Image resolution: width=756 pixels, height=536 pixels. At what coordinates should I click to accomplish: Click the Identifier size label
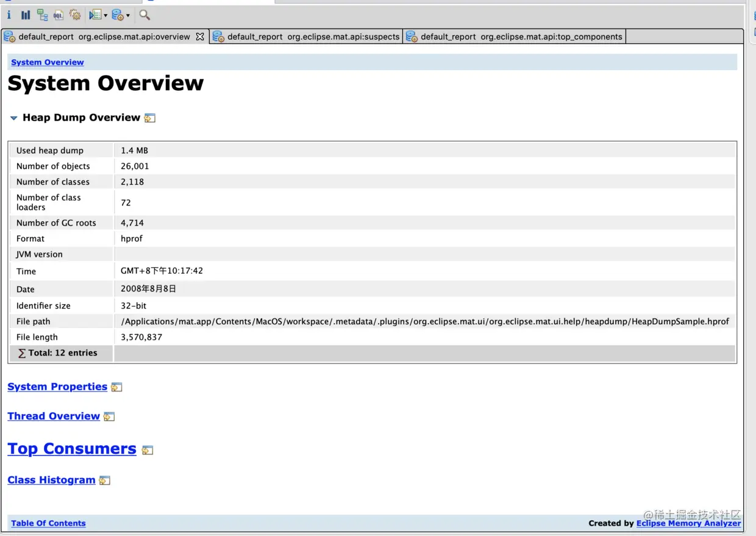pos(43,306)
